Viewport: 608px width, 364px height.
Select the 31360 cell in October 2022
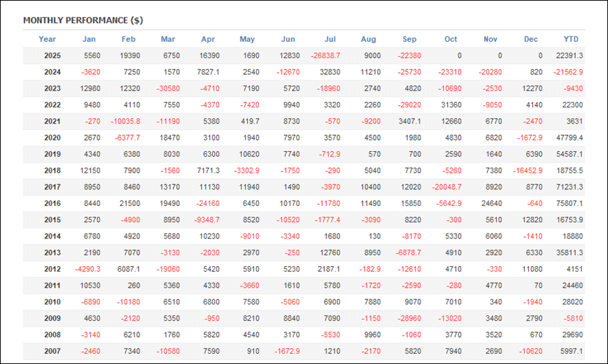pyautogui.click(x=450, y=105)
